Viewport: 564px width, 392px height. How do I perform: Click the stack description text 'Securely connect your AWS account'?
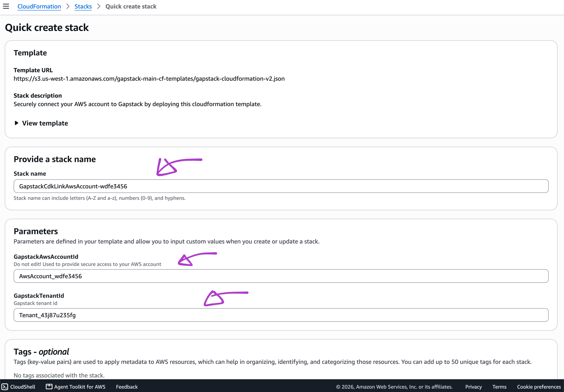(138, 104)
